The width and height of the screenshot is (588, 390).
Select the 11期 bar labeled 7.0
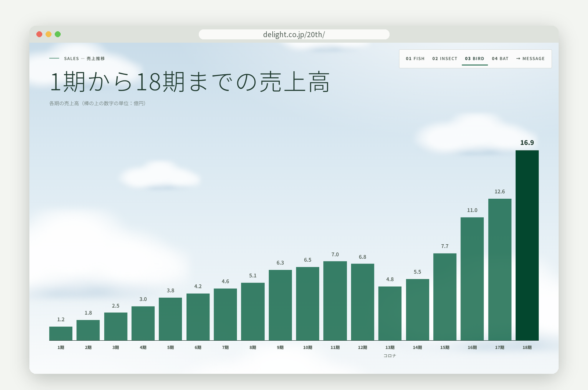335,301
